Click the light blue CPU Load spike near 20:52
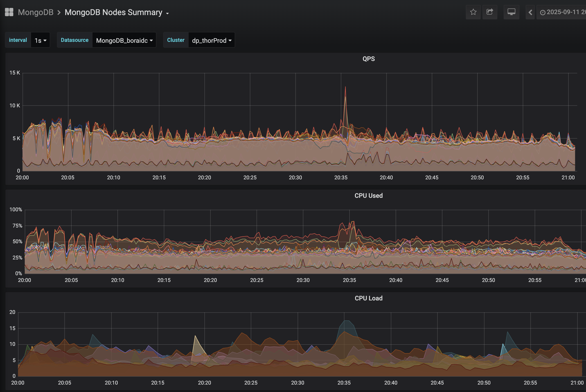The image size is (586, 392). tap(503, 345)
